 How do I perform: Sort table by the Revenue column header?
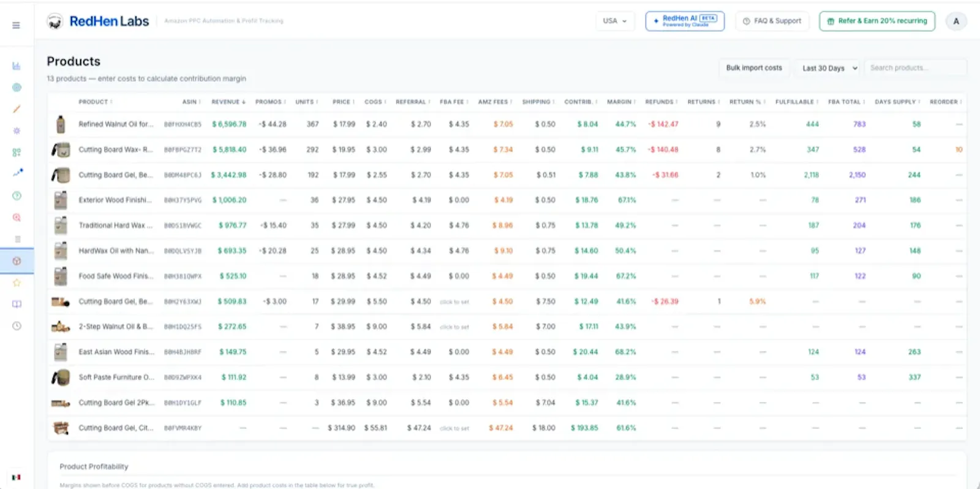(228, 102)
